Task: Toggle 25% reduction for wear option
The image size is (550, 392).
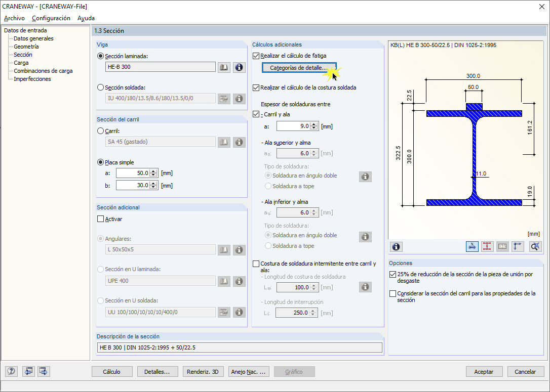Action: tap(393, 274)
